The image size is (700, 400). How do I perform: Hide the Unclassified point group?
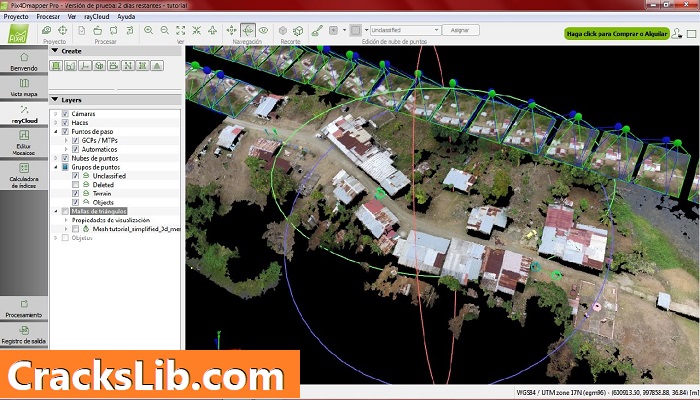75,176
